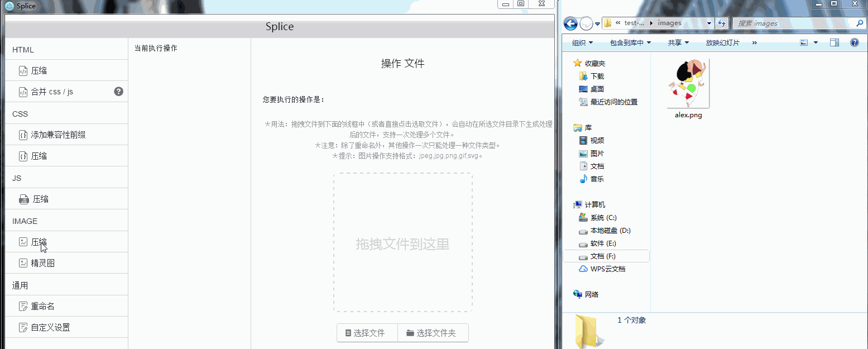Image resolution: width=868 pixels, height=349 pixels.
Task: Toggle the Explorer details pane button
Action: pyautogui.click(x=835, y=42)
